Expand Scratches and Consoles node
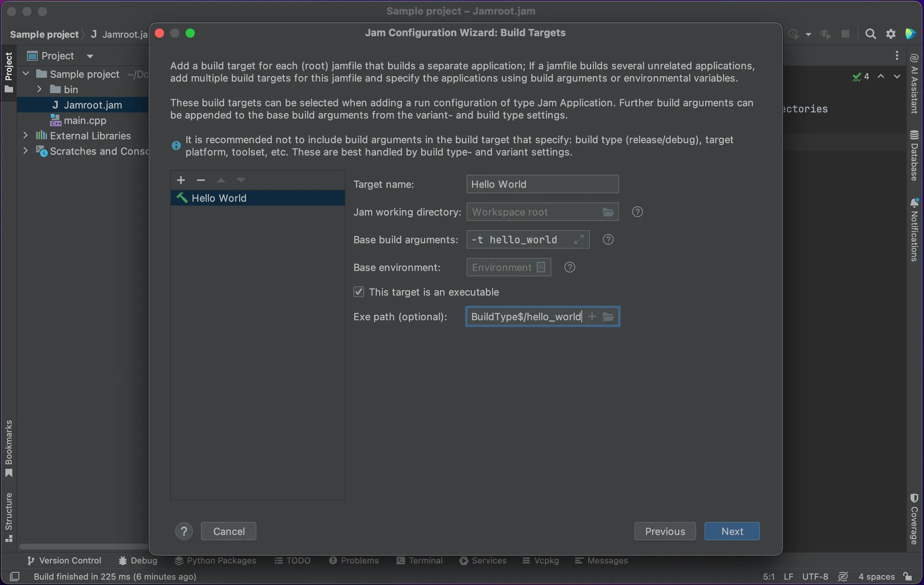 point(26,151)
